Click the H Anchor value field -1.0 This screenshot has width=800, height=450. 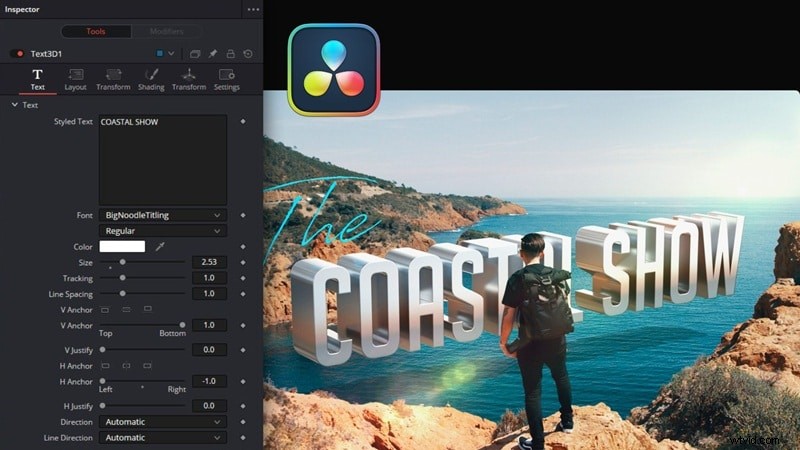tap(209, 381)
